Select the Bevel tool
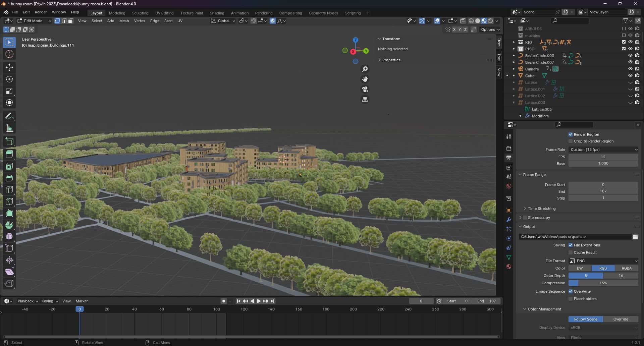644x346 pixels. 9,178
